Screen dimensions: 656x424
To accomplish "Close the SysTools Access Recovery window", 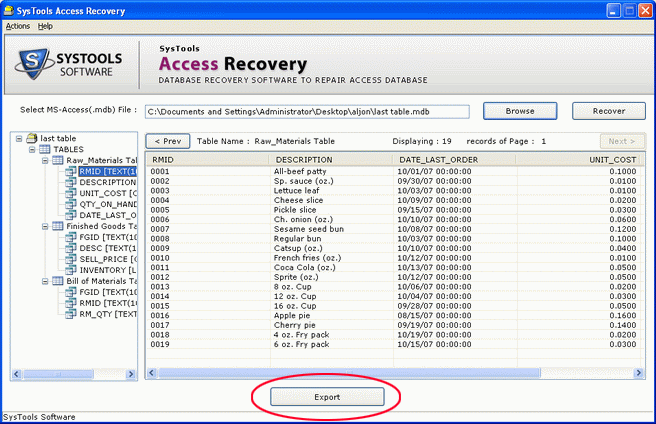I will point(645,10).
